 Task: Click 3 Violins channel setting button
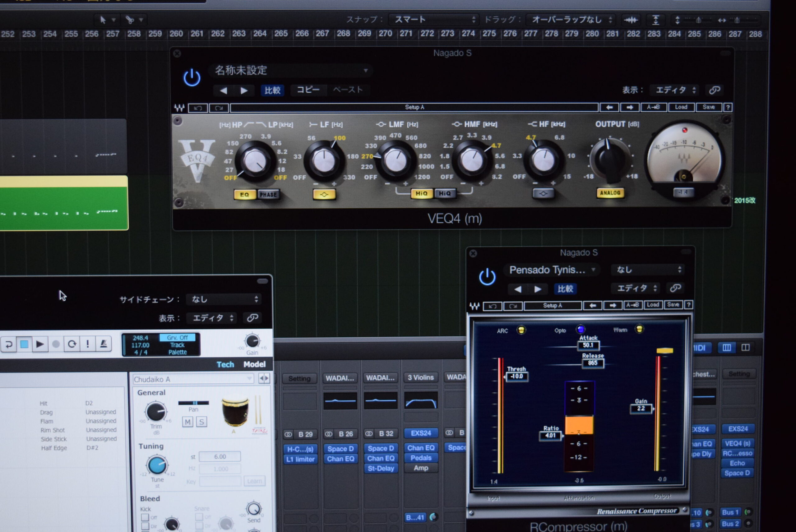(x=421, y=378)
